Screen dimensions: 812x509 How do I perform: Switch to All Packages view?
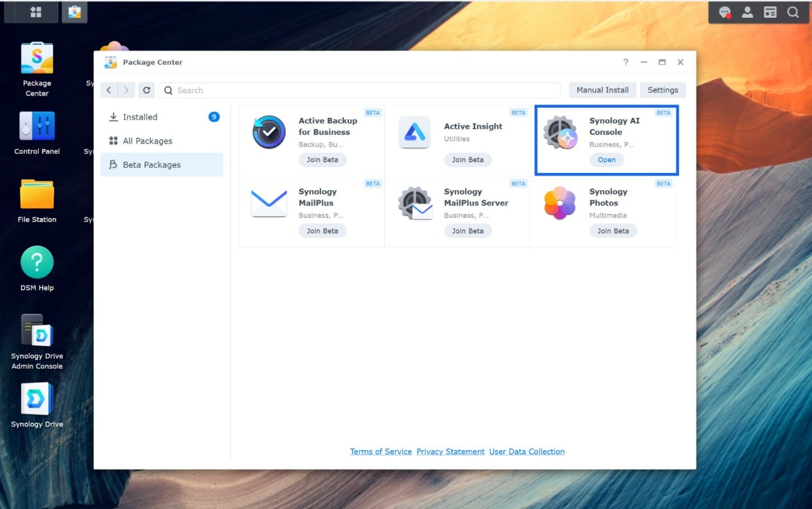coord(147,141)
